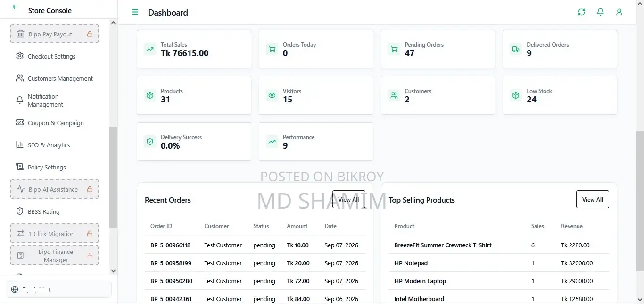Click the Products box icon
This screenshot has height=304, width=644.
point(150,95)
